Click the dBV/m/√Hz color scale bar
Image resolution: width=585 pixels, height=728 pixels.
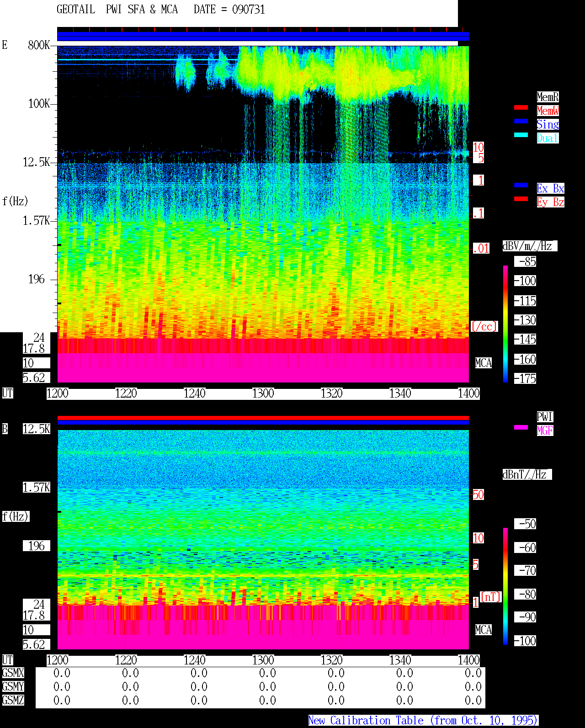(505, 324)
